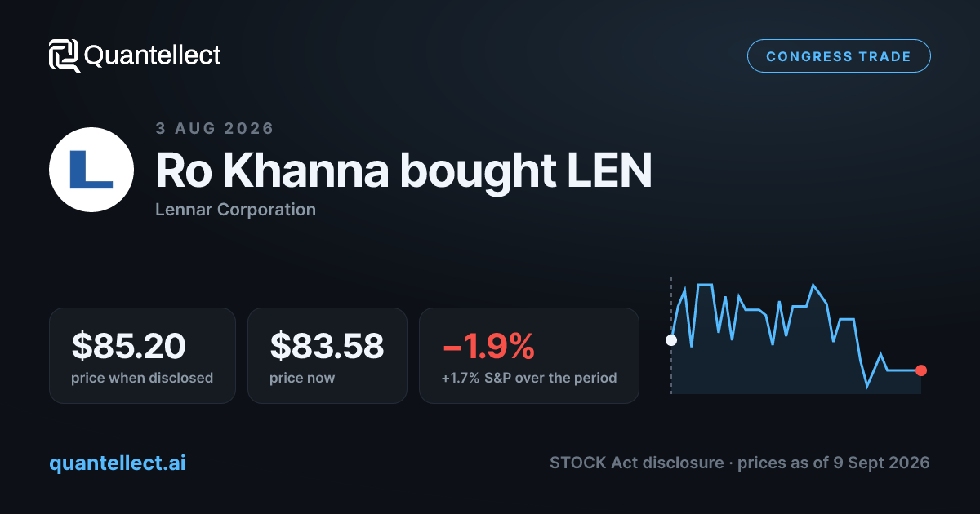Click the Quantellect brand name text
Viewport: 980px width, 514px height.
tap(153, 55)
